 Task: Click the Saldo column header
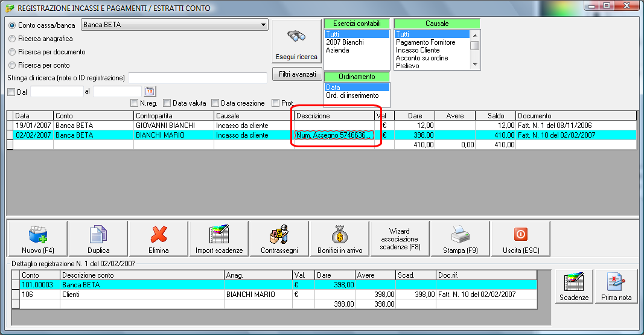[x=496, y=116]
